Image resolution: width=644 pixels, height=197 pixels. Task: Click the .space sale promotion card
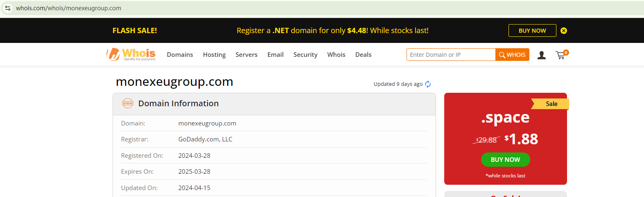coord(505,123)
